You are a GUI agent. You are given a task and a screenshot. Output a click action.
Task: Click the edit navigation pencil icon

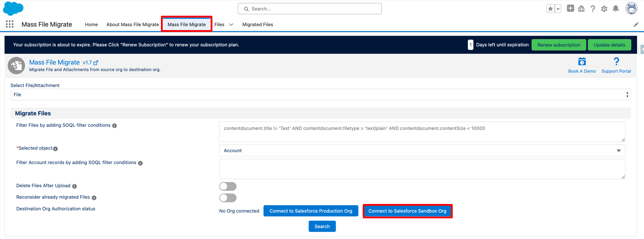coord(636,24)
